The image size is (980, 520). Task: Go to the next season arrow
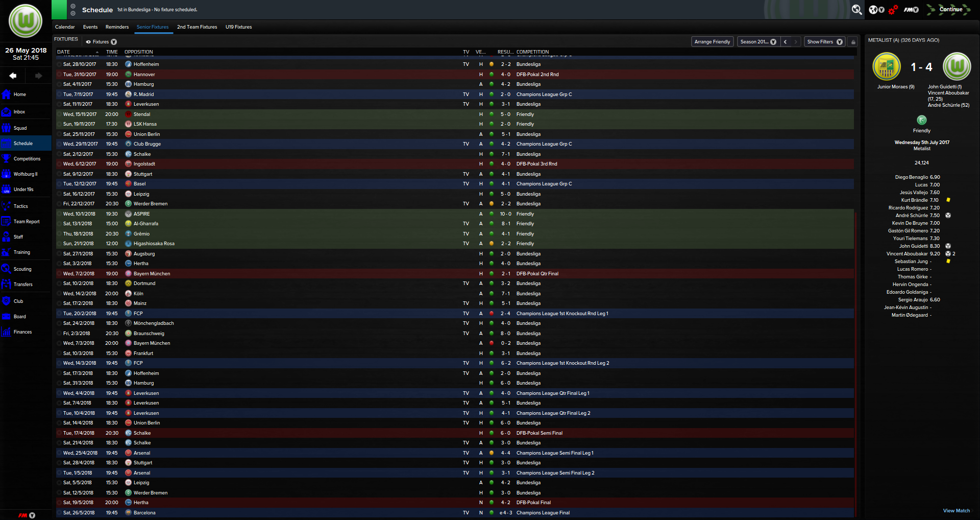click(795, 42)
